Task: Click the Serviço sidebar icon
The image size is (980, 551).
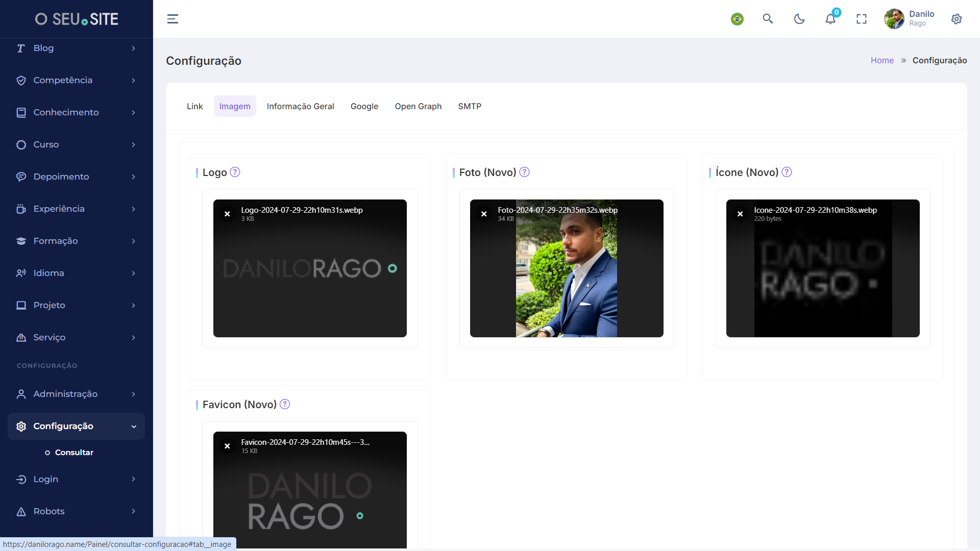Action: 21,337
